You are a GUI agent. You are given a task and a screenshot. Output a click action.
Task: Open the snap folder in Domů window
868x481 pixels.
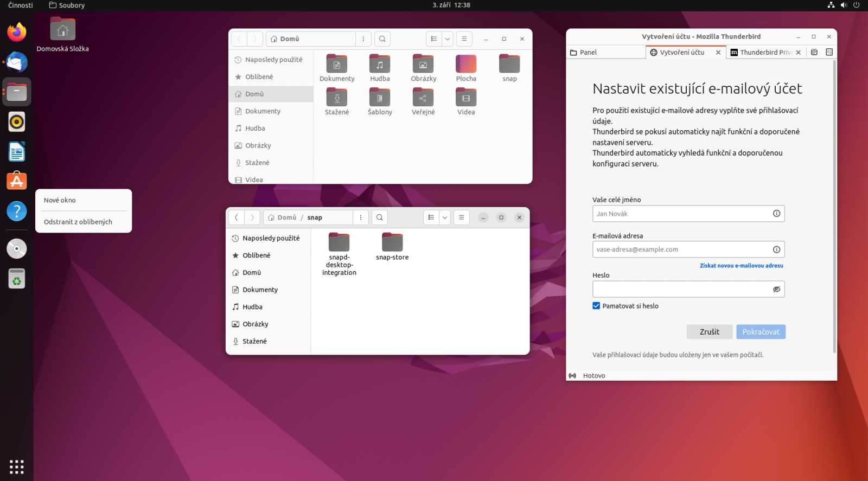pyautogui.click(x=509, y=68)
